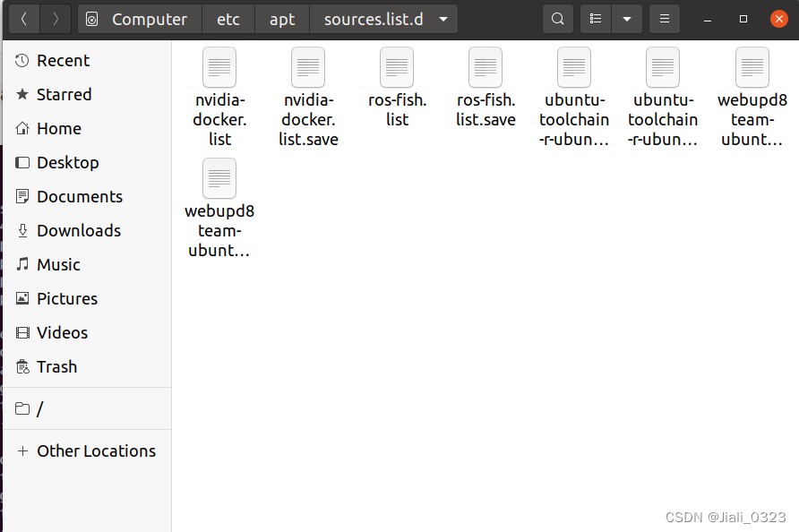
Task: Go to Recent files in the sidebar
Action: click(63, 60)
